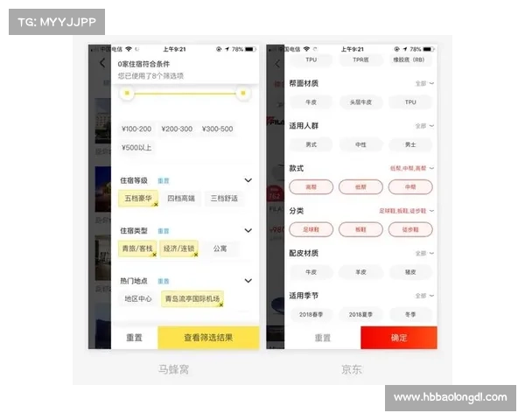Deselect the 板鞋 category chip
Screen dimensions: 525x420
click(360, 229)
